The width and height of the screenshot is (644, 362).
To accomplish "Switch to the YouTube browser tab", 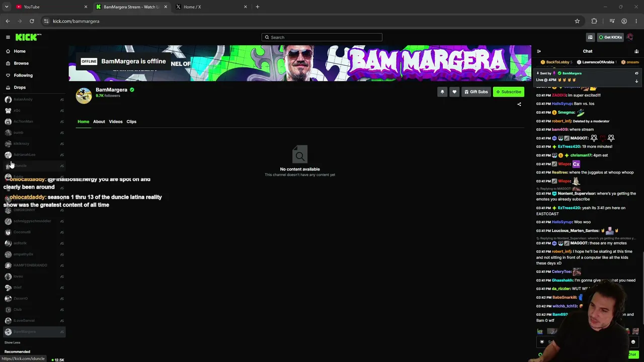I will [51, 7].
